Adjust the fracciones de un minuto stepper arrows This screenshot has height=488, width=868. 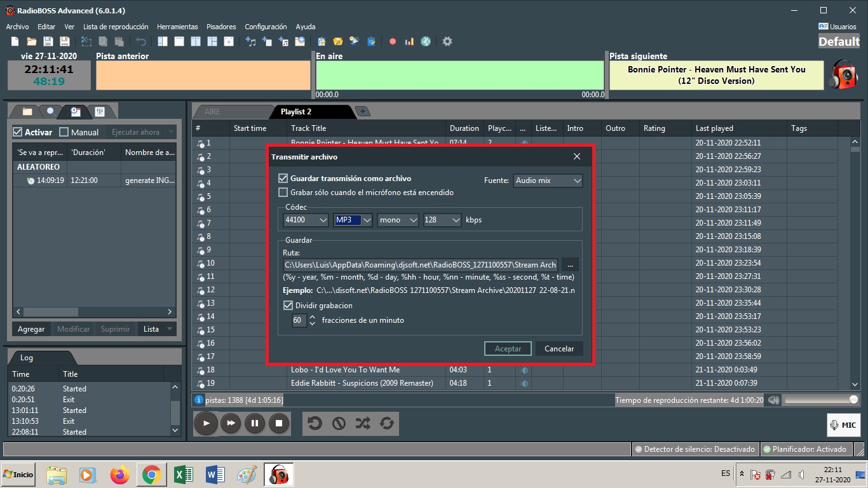coord(312,321)
